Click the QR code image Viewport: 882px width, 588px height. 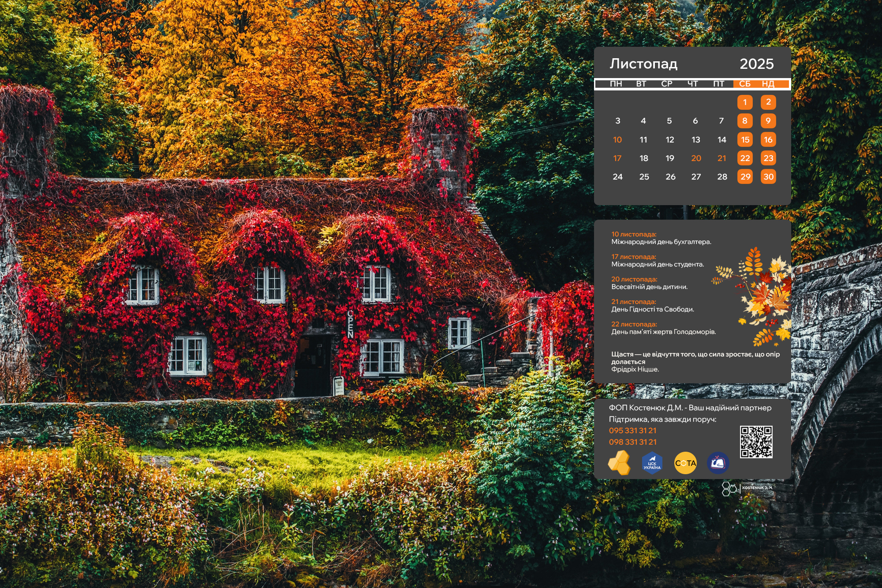[x=756, y=442]
